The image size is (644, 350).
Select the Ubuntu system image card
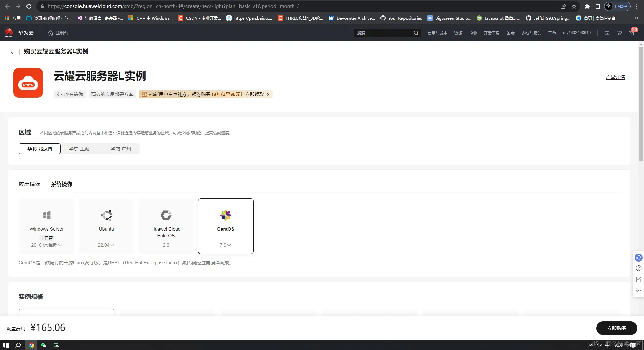tap(106, 221)
